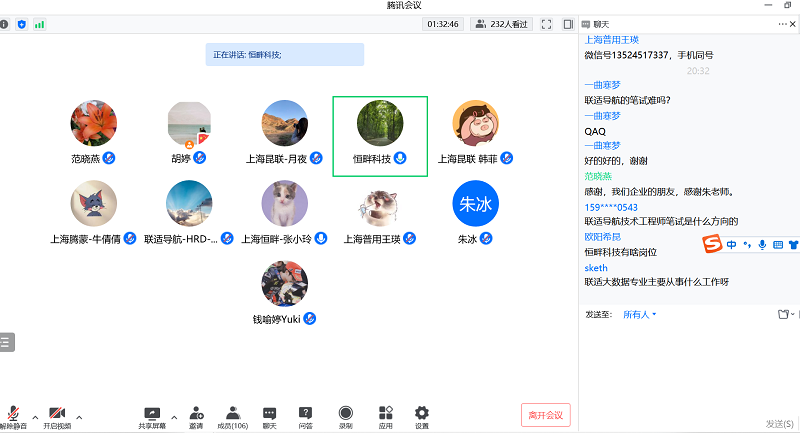
Task: Select 朱冰 participant avatar
Action: [x=476, y=205]
